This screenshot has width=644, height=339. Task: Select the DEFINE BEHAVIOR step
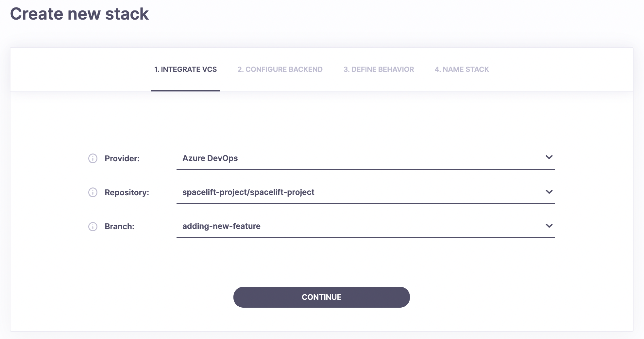click(x=378, y=69)
